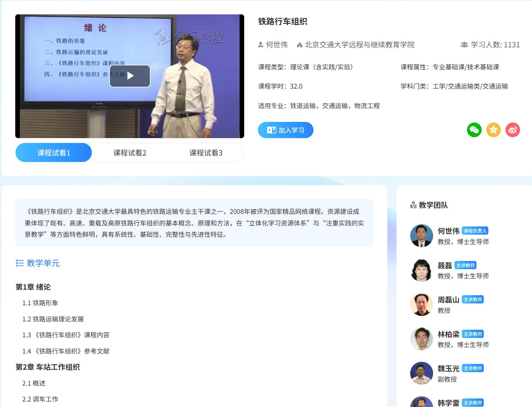Play the course preview video
The image size is (532, 407).
coord(130,76)
